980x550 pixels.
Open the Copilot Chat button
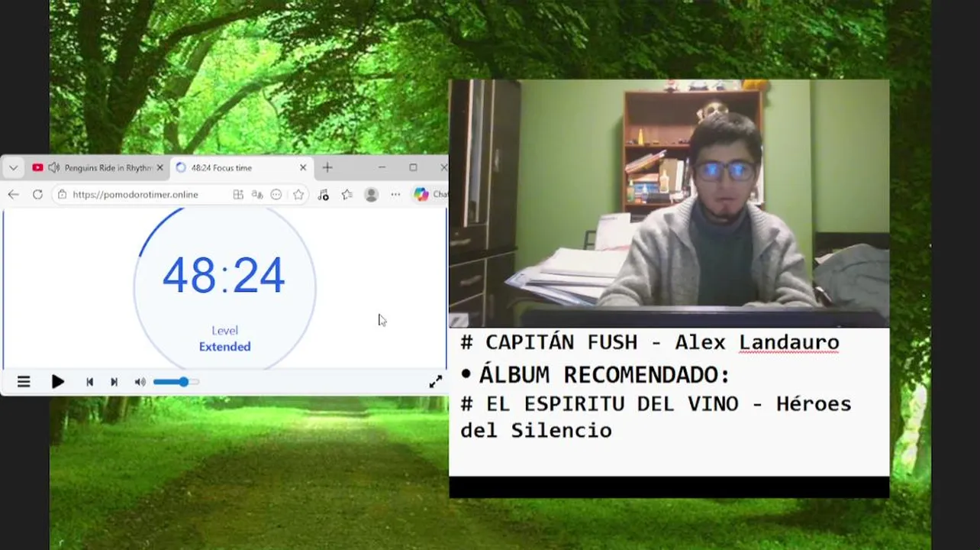[430, 195]
